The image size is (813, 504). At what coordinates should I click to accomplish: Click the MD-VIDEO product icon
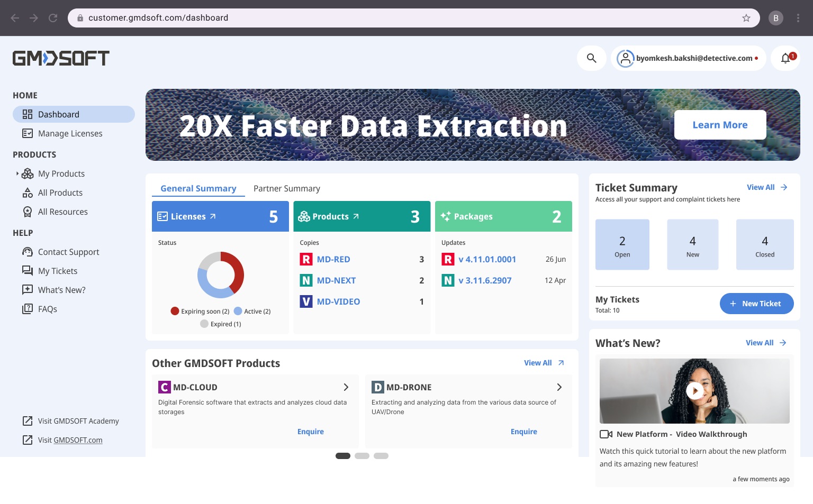306,301
